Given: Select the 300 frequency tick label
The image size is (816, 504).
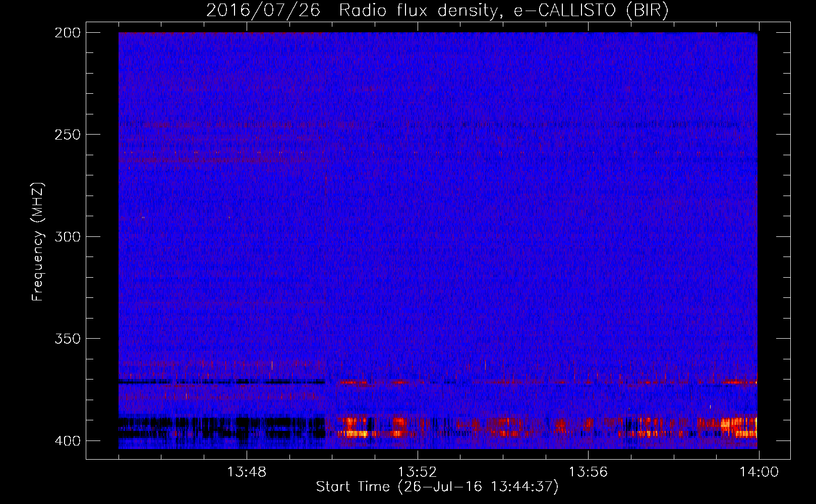Looking at the screenshot, I should (67, 236).
